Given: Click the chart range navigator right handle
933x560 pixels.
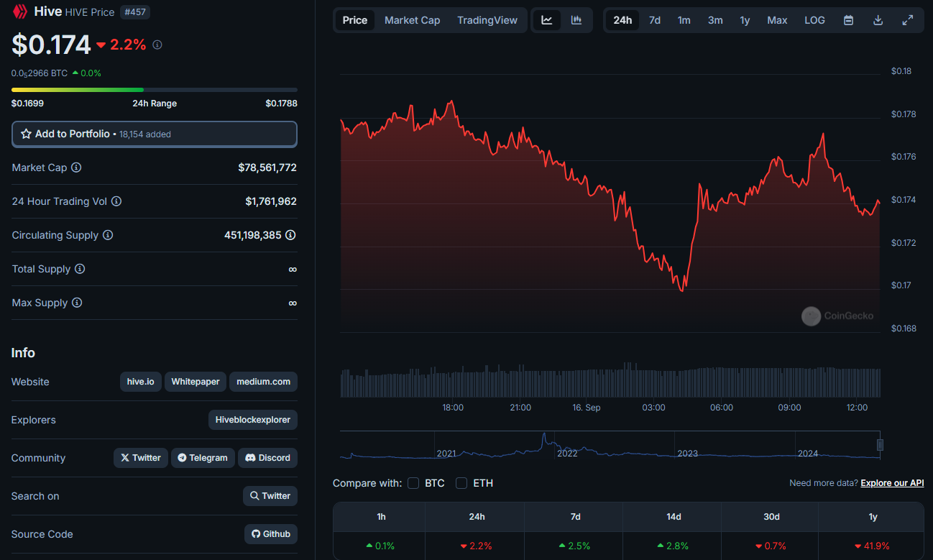Looking at the screenshot, I should click(x=880, y=445).
